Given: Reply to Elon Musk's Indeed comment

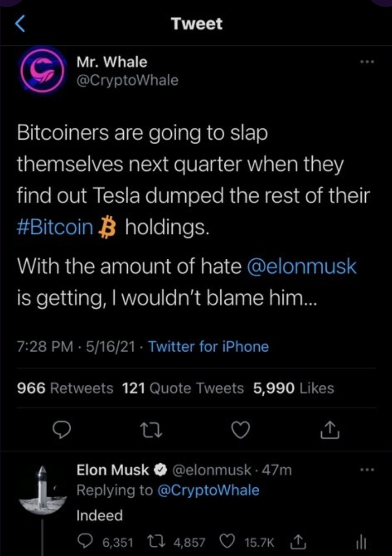Looking at the screenshot, I should tap(85, 542).
